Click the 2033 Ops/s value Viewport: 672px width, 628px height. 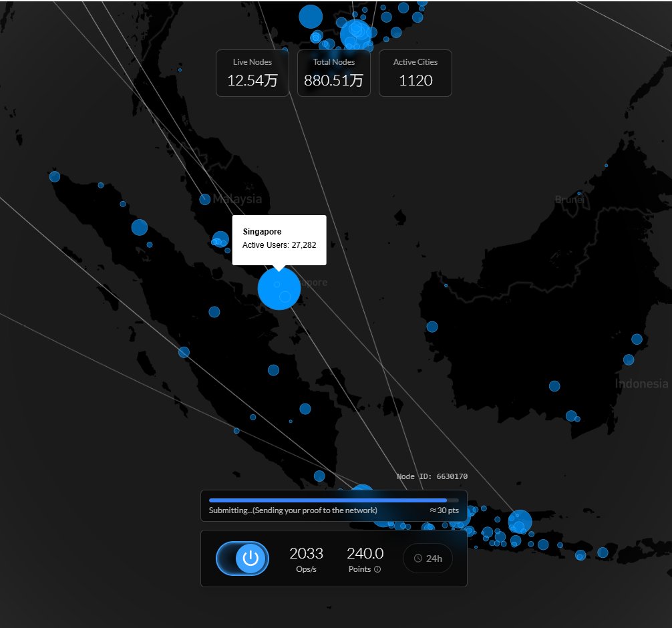tap(306, 553)
